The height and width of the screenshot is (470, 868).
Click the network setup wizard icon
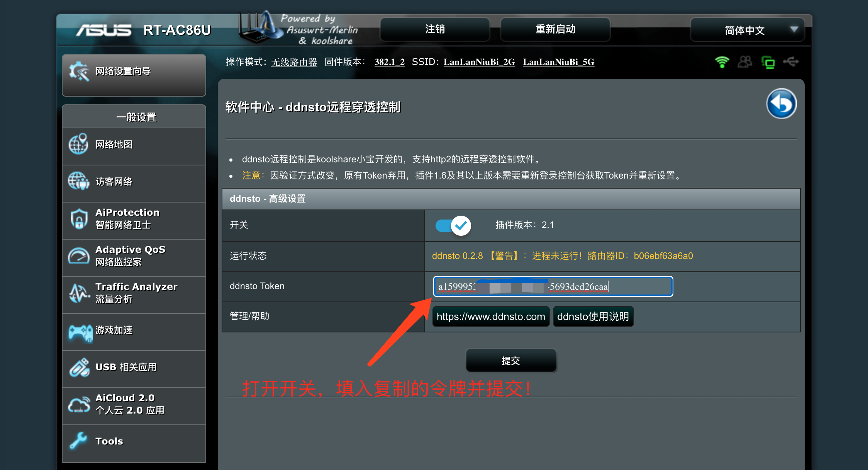[x=79, y=71]
